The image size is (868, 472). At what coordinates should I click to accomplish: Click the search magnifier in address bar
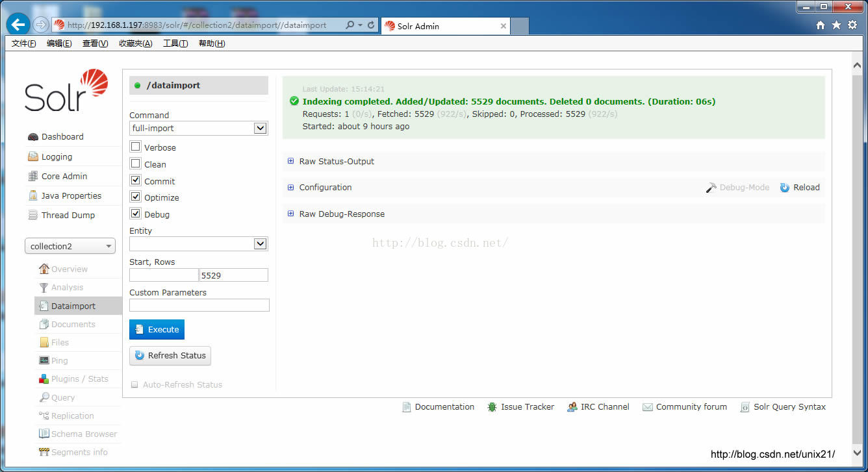click(350, 25)
